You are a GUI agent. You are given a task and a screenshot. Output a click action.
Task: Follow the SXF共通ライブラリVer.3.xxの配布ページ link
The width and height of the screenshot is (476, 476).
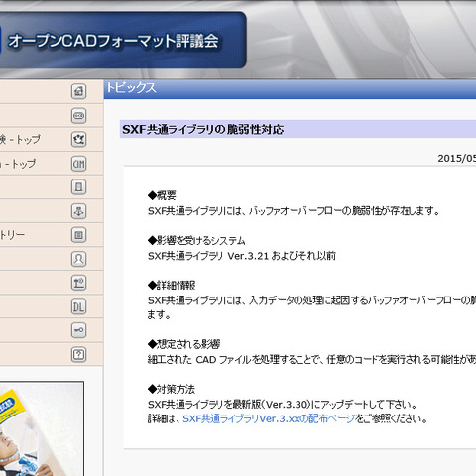pos(269,418)
